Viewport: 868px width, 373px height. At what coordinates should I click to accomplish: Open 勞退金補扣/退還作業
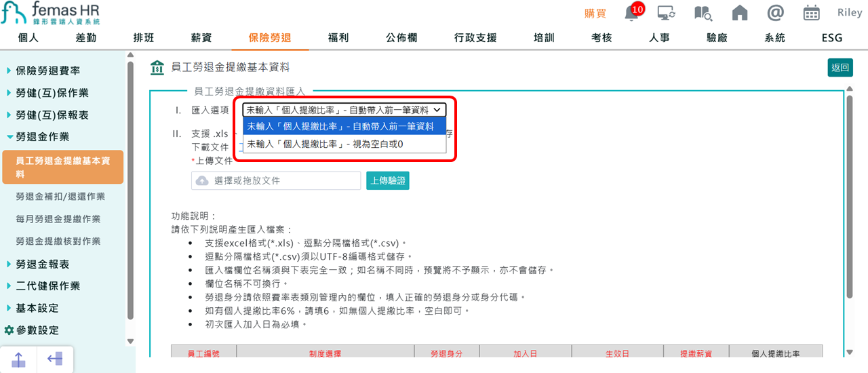(x=60, y=197)
